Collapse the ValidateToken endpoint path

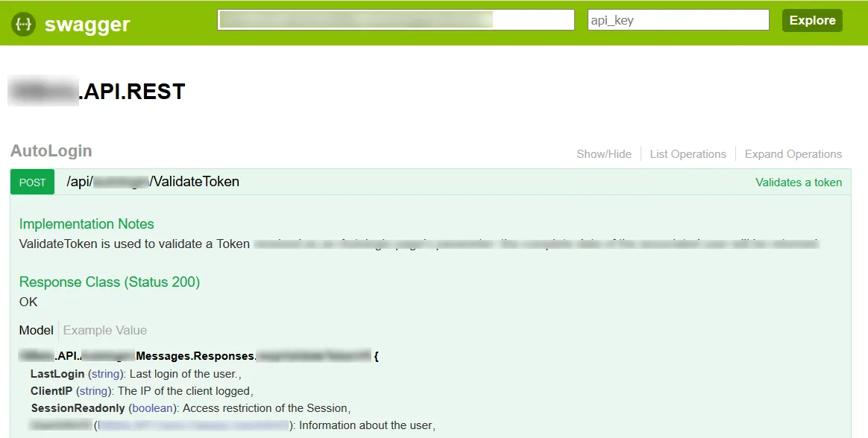pyautogui.click(x=153, y=182)
